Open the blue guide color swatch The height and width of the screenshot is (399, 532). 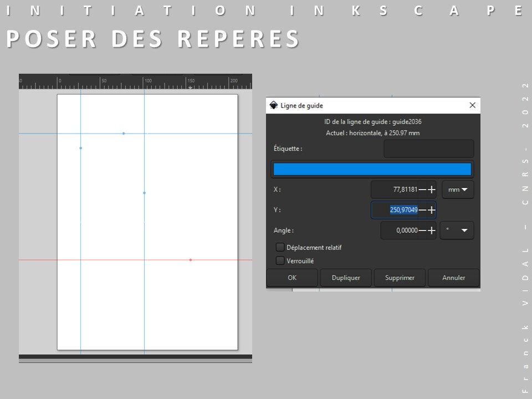pos(372,169)
